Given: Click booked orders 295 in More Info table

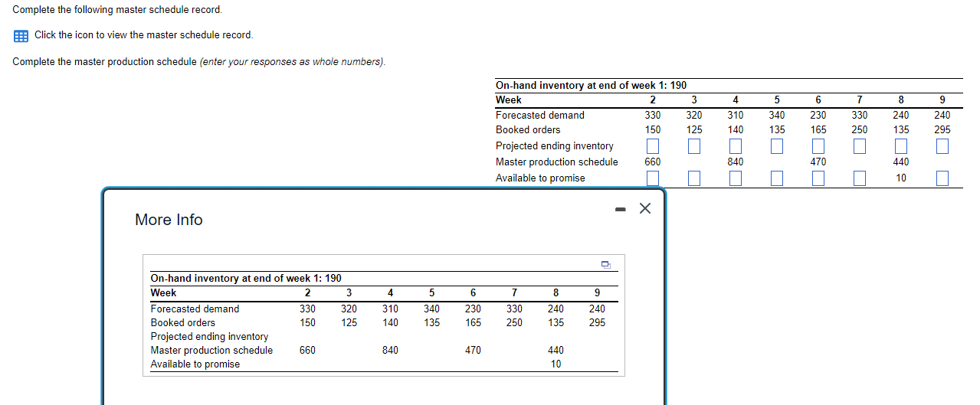Looking at the screenshot, I should [597, 323].
